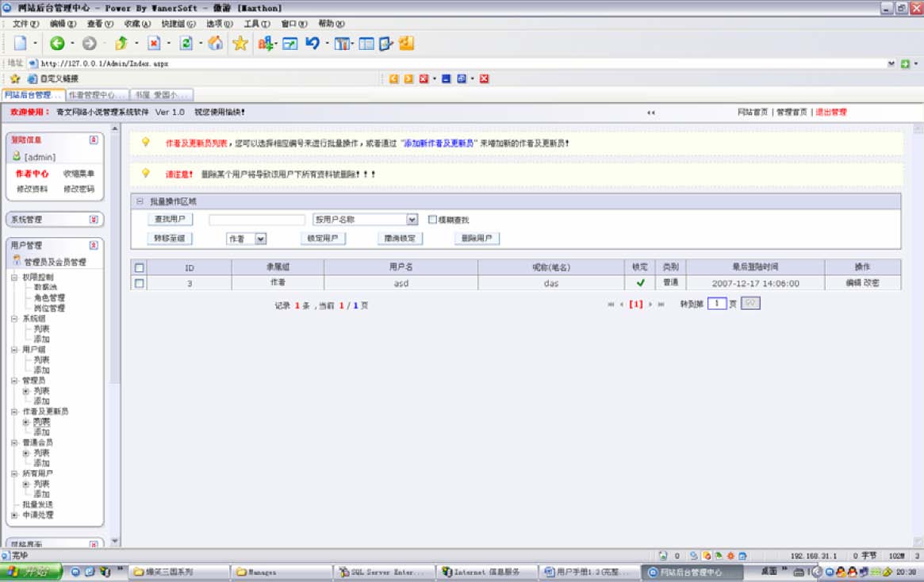Viewport: 924px width, 582px height.
Task: Click the orange previous tab arrow
Action: point(393,78)
